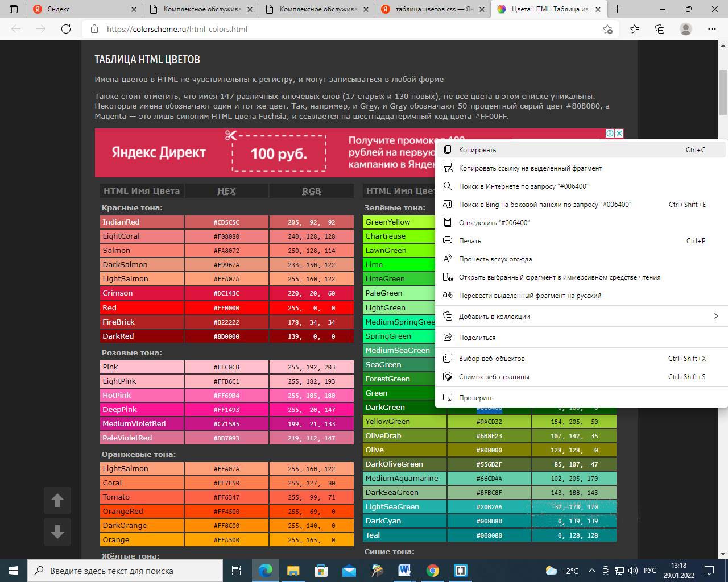Viewport: 728px width, 582px height.
Task: Open new tab with plus button
Action: [617, 9]
